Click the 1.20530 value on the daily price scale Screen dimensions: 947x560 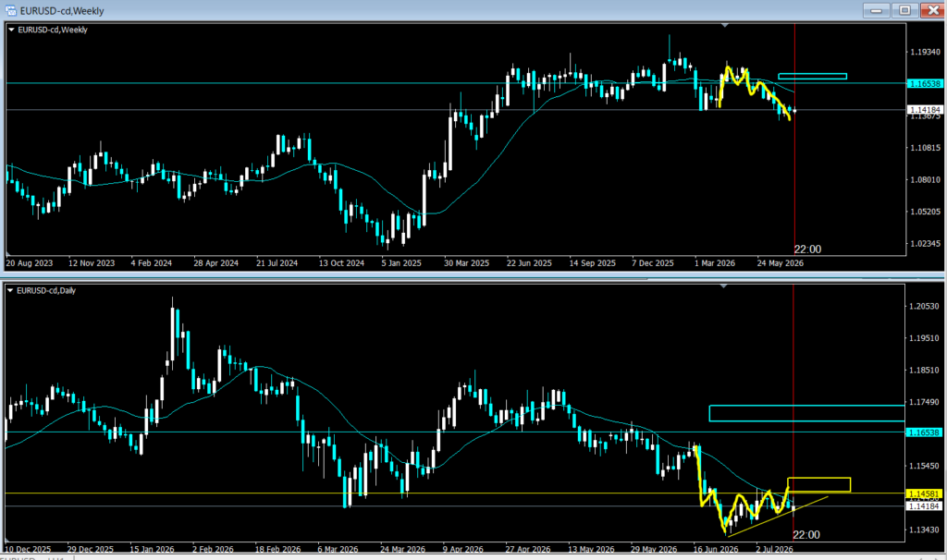pyautogui.click(x=924, y=307)
